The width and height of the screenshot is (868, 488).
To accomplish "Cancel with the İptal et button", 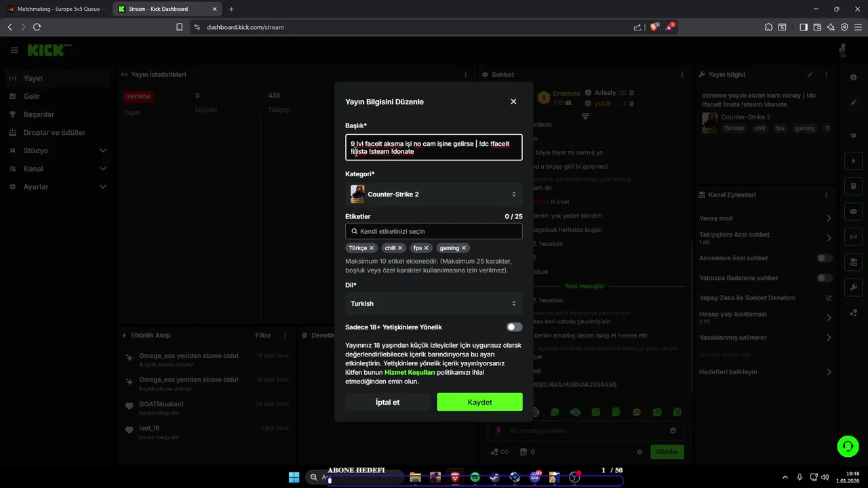I will tap(388, 402).
